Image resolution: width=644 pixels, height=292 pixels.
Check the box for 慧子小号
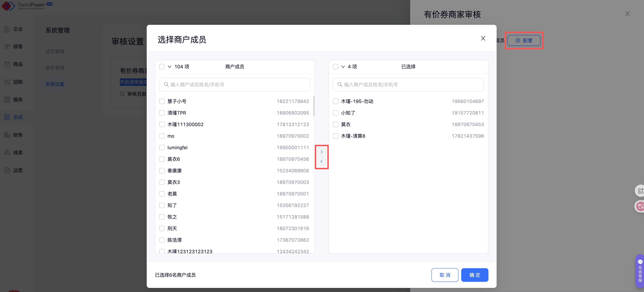click(x=162, y=101)
